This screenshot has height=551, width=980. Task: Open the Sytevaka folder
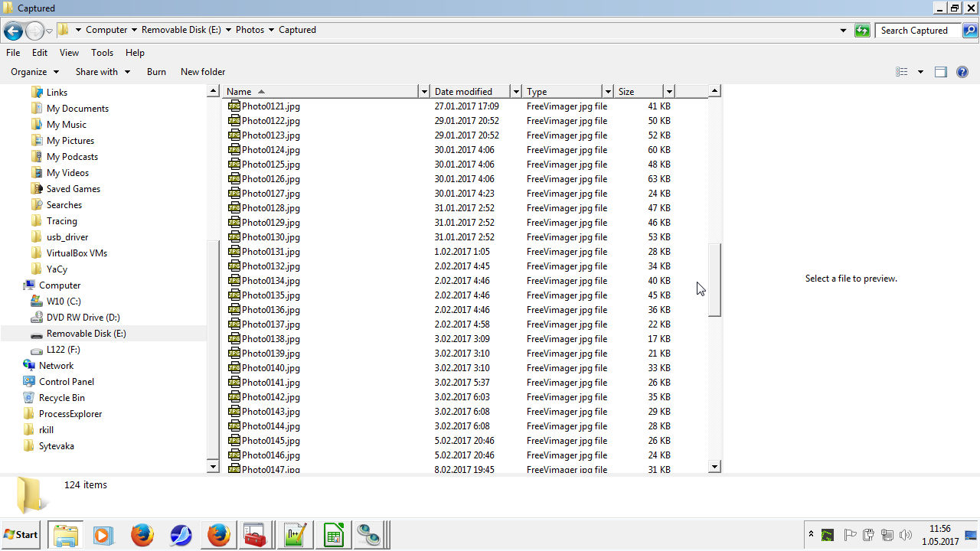(57, 446)
